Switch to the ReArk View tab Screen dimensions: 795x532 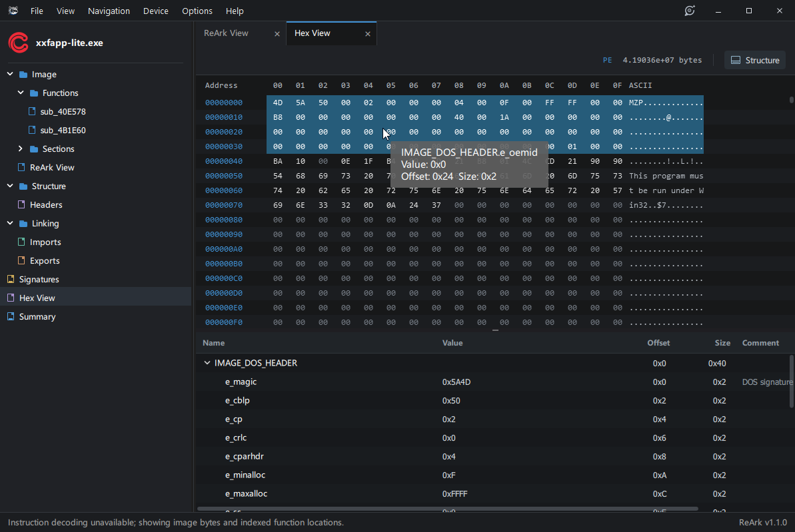tap(226, 33)
